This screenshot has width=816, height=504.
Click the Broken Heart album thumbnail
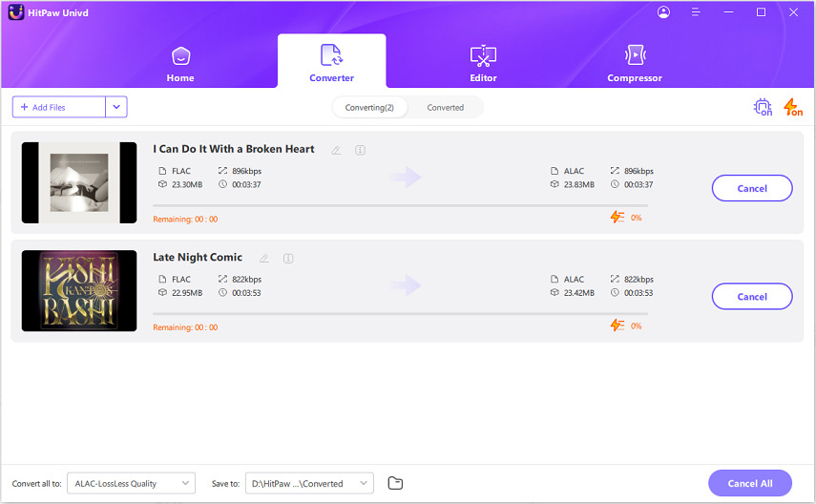coord(79,182)
